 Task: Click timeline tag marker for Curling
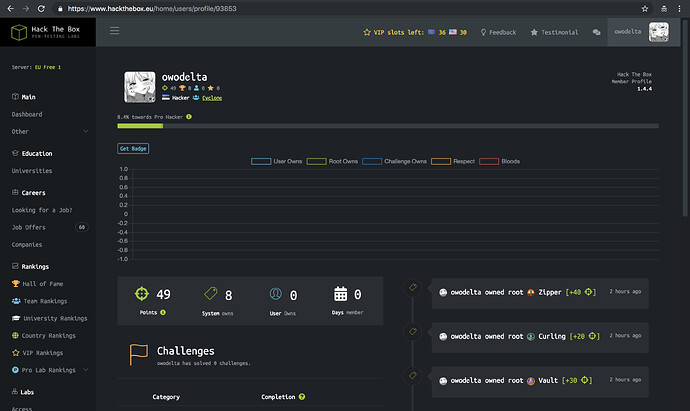[413, 331]
